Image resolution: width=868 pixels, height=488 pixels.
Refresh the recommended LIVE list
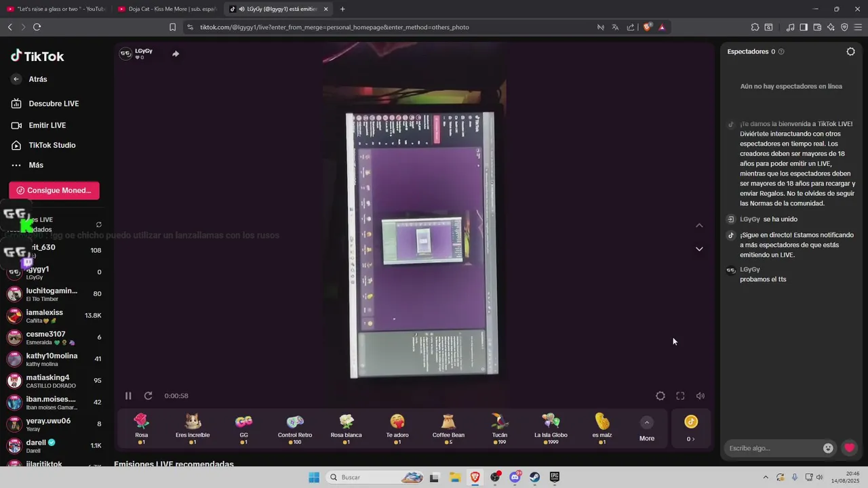point(99,224)
